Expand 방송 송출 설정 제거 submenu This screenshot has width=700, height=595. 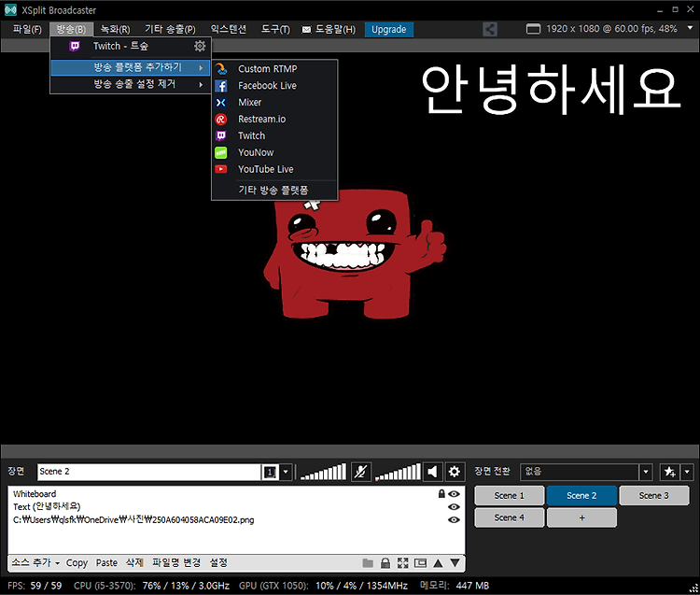point(130,84)
